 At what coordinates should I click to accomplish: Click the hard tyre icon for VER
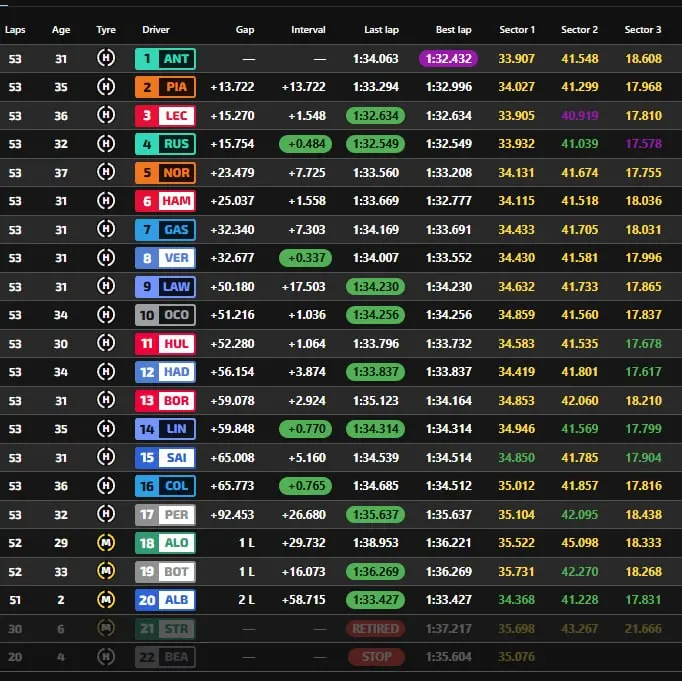(x=105, y=258)
